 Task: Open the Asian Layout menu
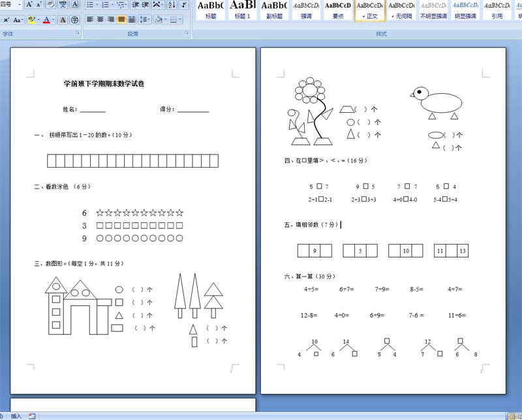coord(158,5)
